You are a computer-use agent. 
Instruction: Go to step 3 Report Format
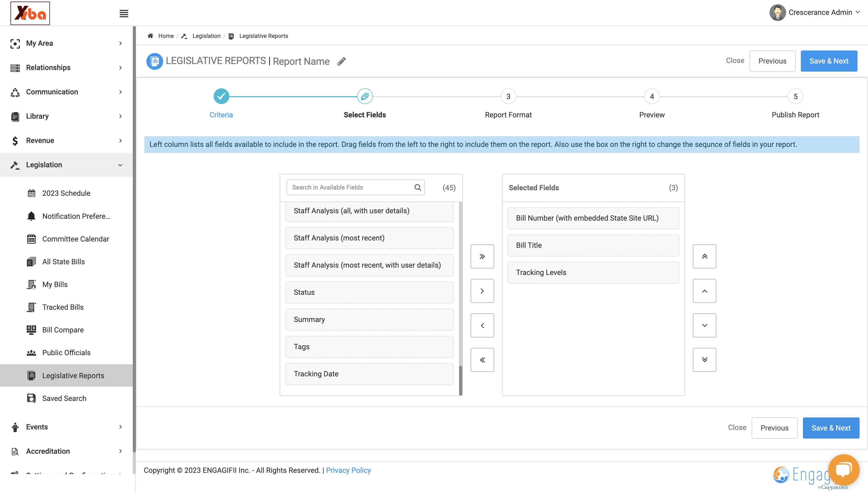[508, 96]
